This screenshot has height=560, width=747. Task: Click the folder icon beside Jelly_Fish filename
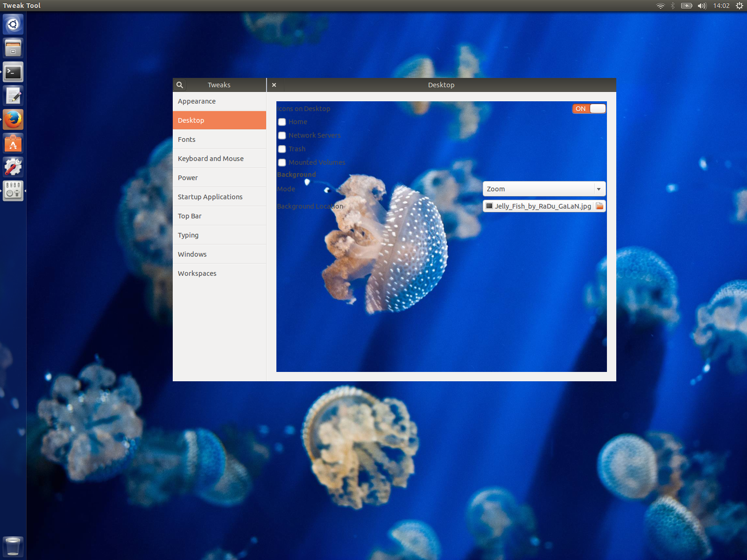tap(599, 206)
